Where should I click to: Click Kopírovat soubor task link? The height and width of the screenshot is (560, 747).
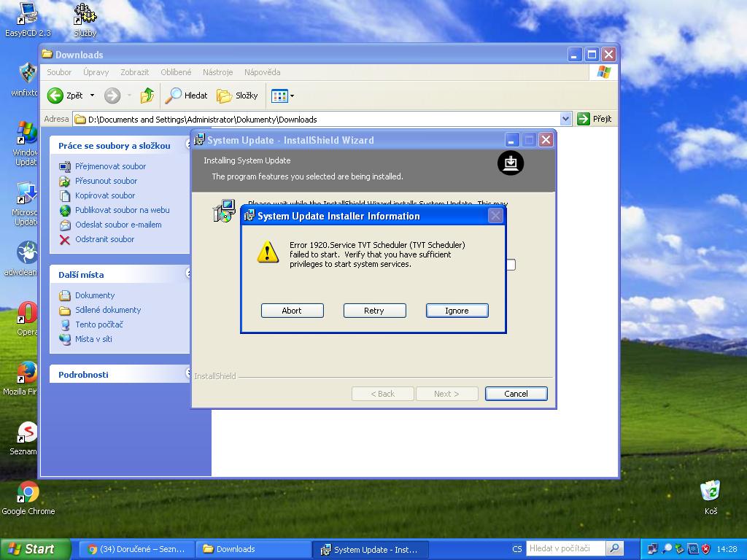point(105,195)
